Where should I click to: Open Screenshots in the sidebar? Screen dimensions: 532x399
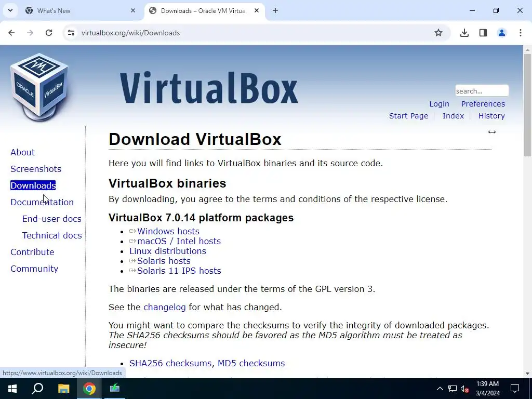[36, 169]
